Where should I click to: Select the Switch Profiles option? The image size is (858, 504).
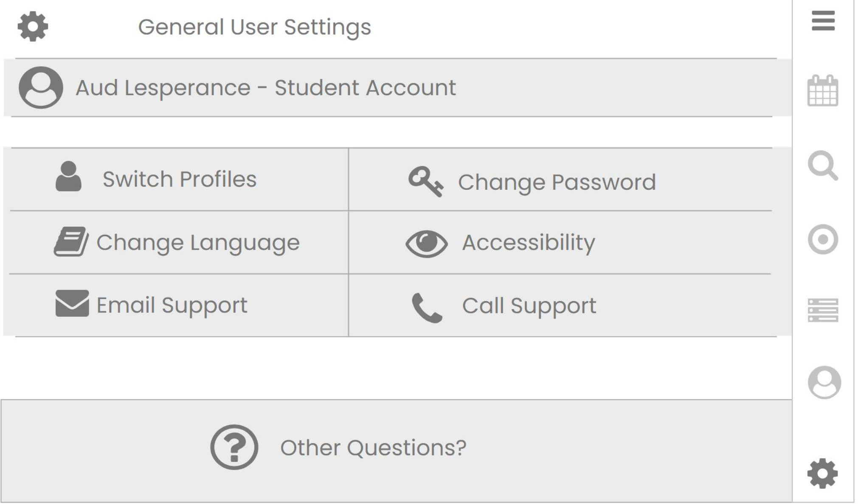(x=179, y=179)
